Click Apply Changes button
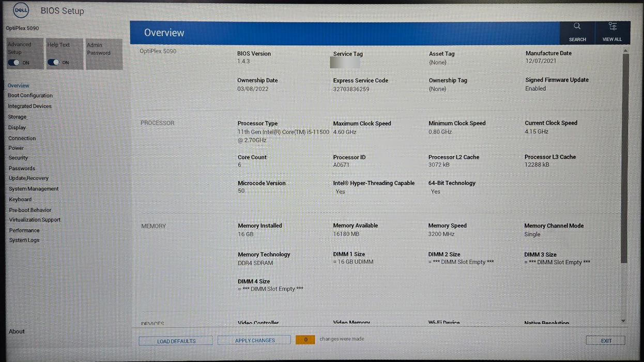This screenshot has width=644, height=362. tap(254, 340)
